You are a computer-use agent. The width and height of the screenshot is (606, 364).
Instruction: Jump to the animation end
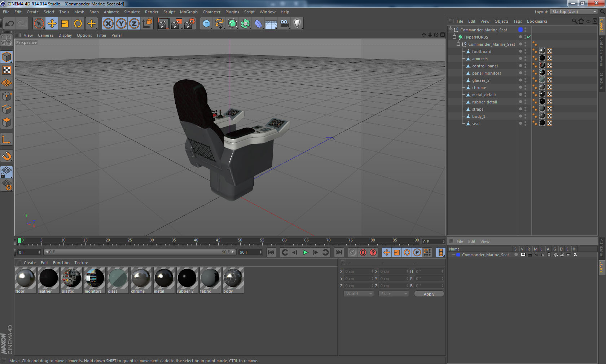(339, 252)
